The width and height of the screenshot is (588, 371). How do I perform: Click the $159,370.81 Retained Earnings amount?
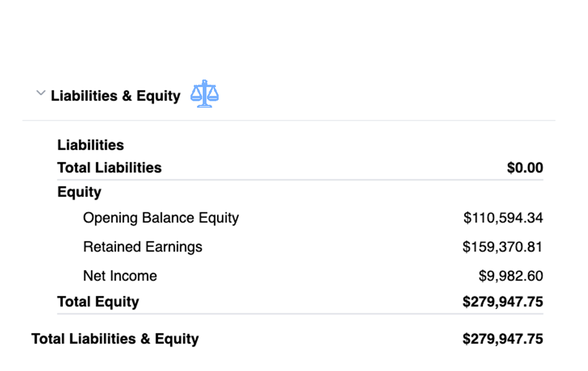point(503,247)
